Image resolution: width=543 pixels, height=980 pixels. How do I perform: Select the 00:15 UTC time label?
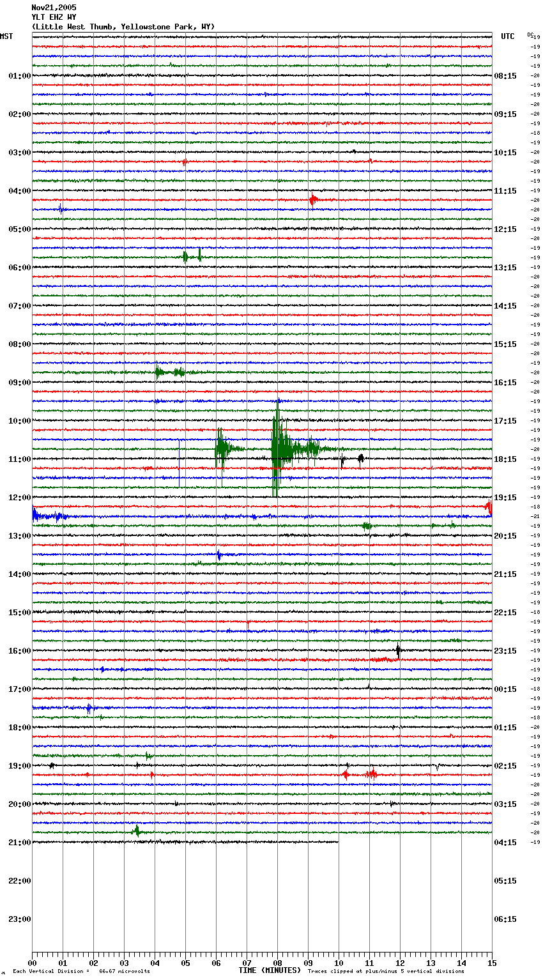(x=505, y=689)
